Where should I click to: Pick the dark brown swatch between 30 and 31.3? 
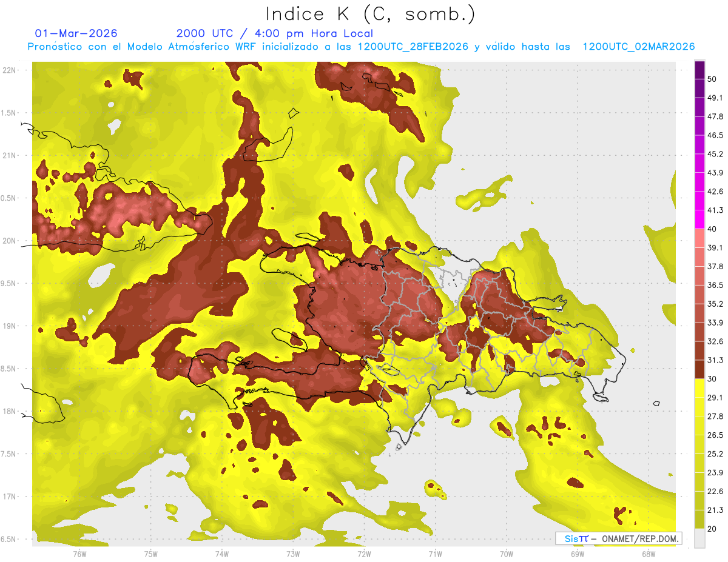coord(699,369)
